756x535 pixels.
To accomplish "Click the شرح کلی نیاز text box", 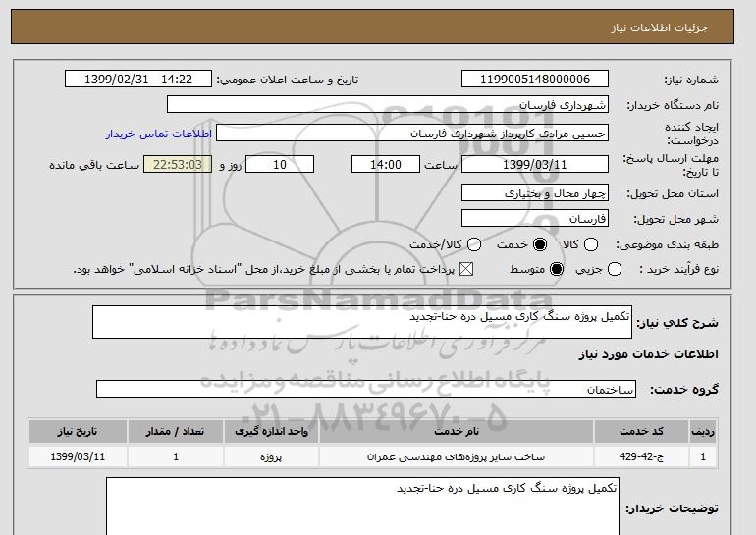I will click(x=362, y=322).
